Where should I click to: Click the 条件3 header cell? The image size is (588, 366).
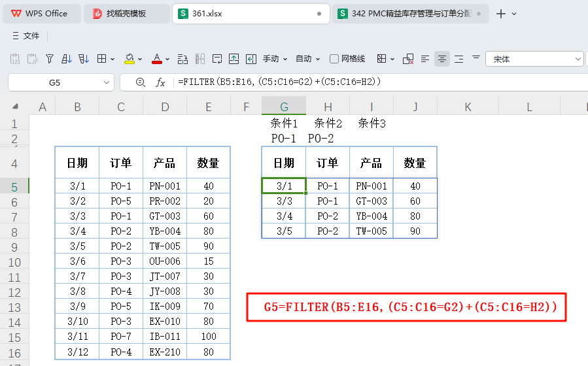click(372, 124)
